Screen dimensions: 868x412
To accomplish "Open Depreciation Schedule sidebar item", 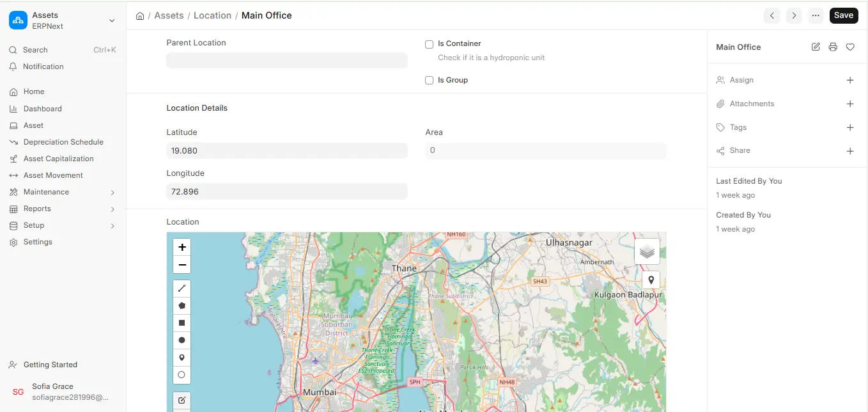I will (x=63, y=142).
